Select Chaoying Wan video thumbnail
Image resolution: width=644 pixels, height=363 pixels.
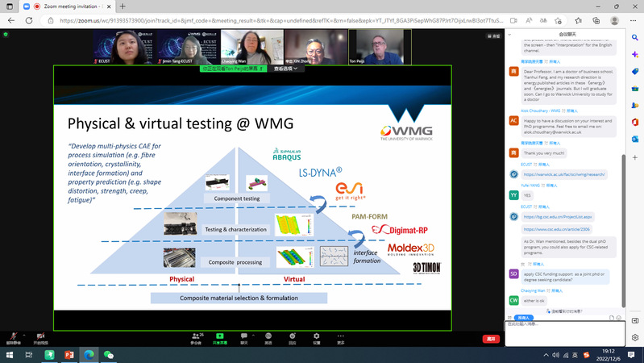pos(251,47)
